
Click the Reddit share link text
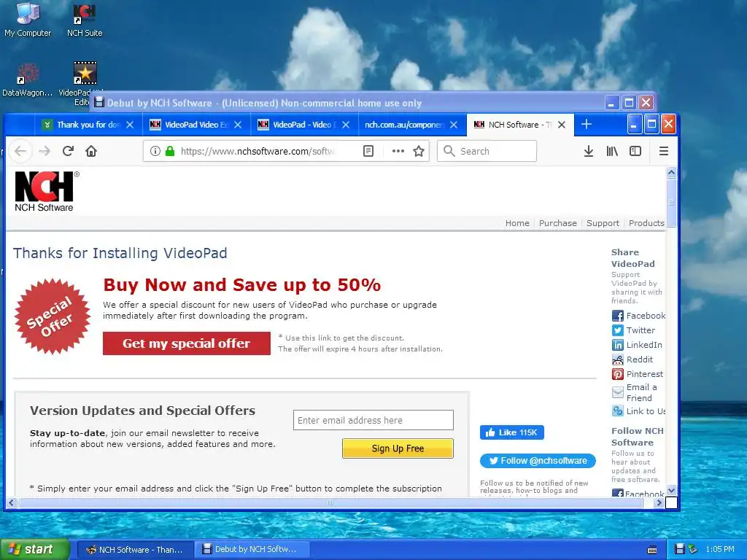pyautogui.click(x=639, y=359)
